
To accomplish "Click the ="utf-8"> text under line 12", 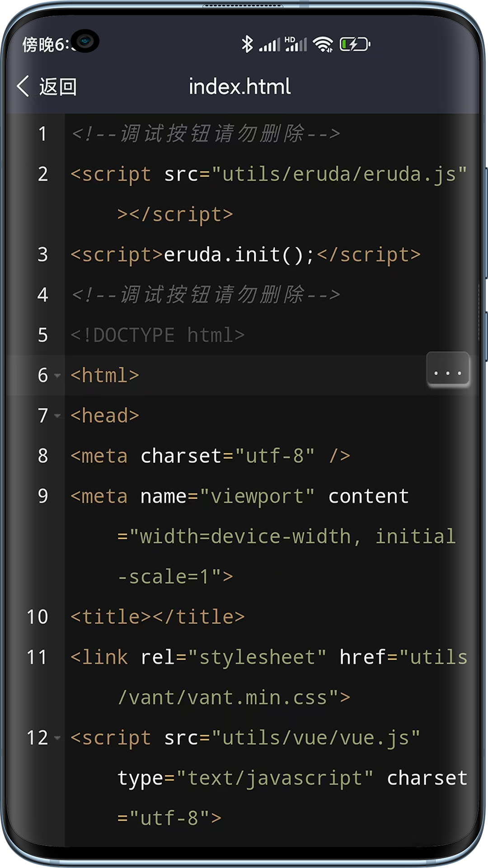I will point(169,819).
